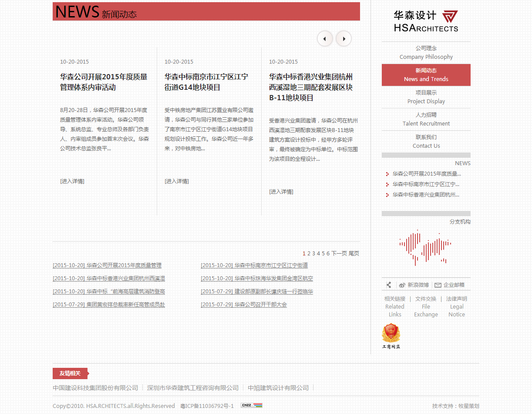The height and width of the screenshot is (414, 532).
Task: Open the Sina Weibo (新浪微博) link
Action: (x=414, y=285)
